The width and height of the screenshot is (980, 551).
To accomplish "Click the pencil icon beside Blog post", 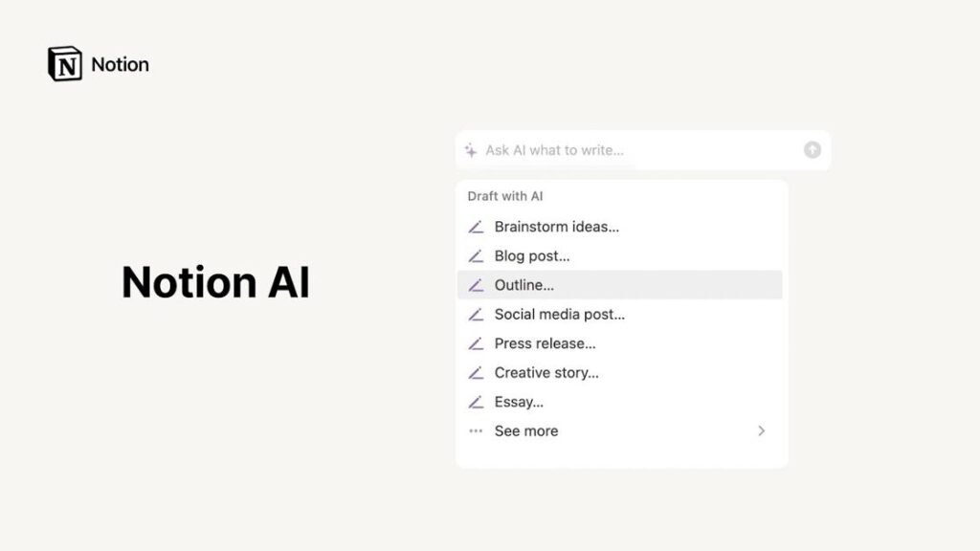I will pos(476,255).
